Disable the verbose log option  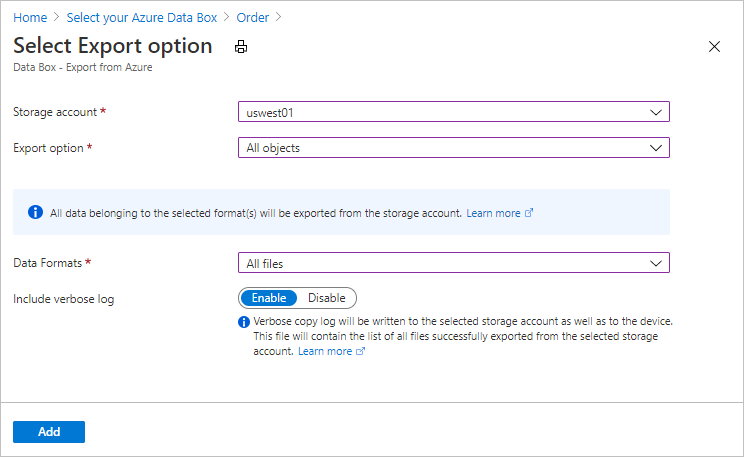point(326,298)
